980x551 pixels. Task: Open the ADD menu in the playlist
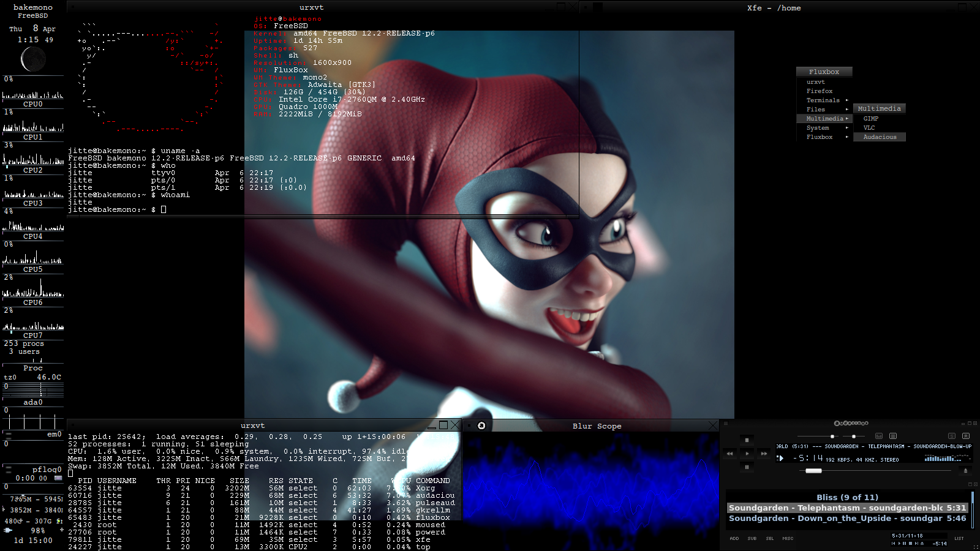[x=734, y=538]
